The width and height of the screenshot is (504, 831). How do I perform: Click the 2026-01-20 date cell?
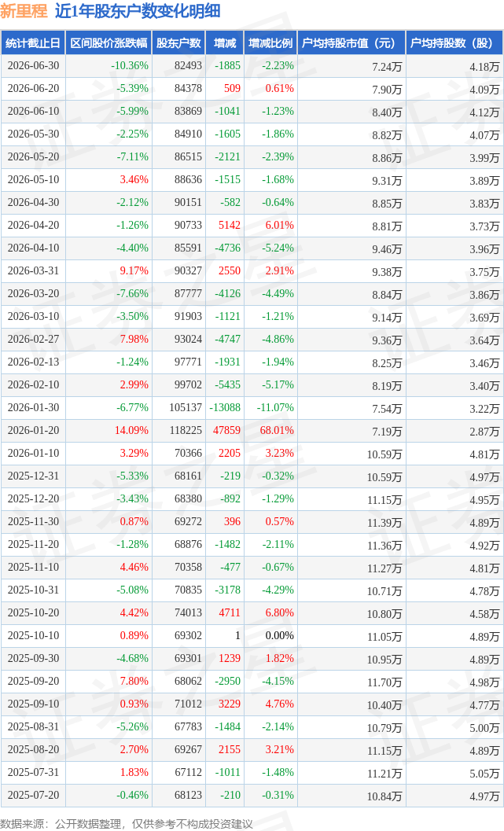[x=33, y=430]
